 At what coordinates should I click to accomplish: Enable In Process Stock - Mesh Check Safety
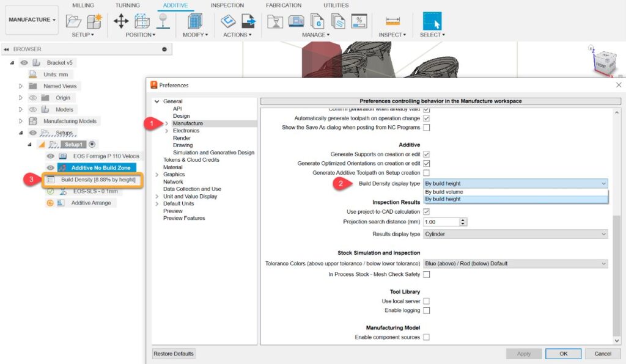(426, 274)
